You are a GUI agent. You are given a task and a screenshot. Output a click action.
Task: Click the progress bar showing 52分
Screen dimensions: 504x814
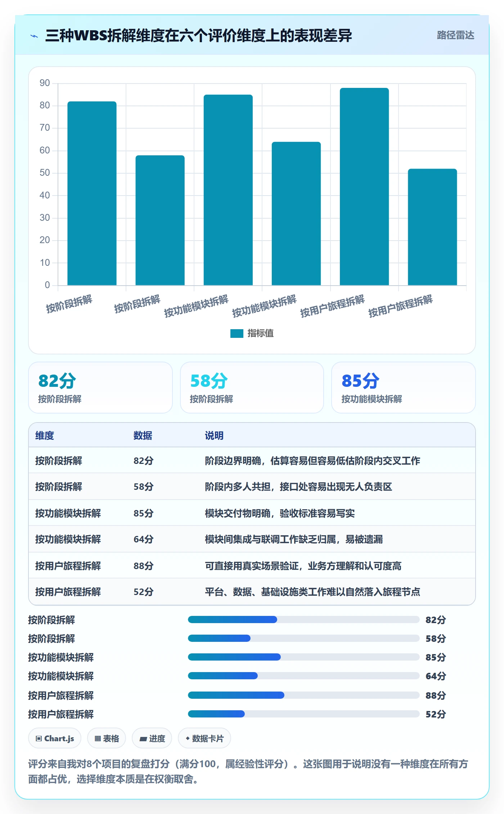[304, 714]
